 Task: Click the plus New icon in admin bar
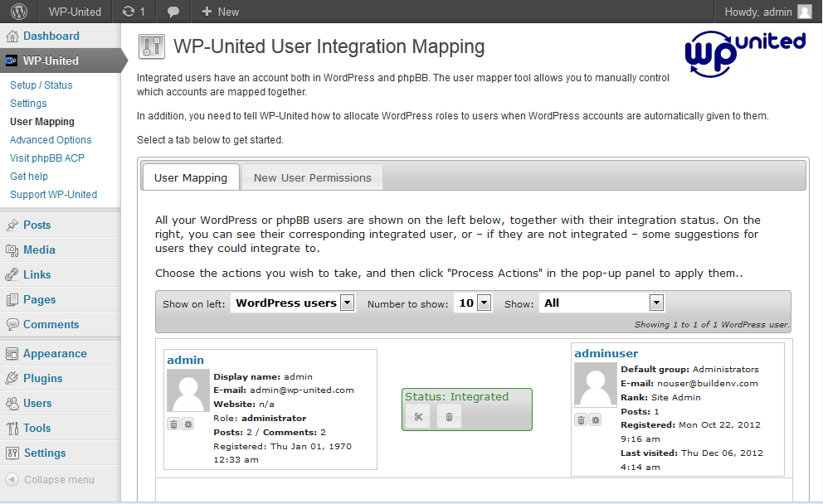click(x=207, y=12)
